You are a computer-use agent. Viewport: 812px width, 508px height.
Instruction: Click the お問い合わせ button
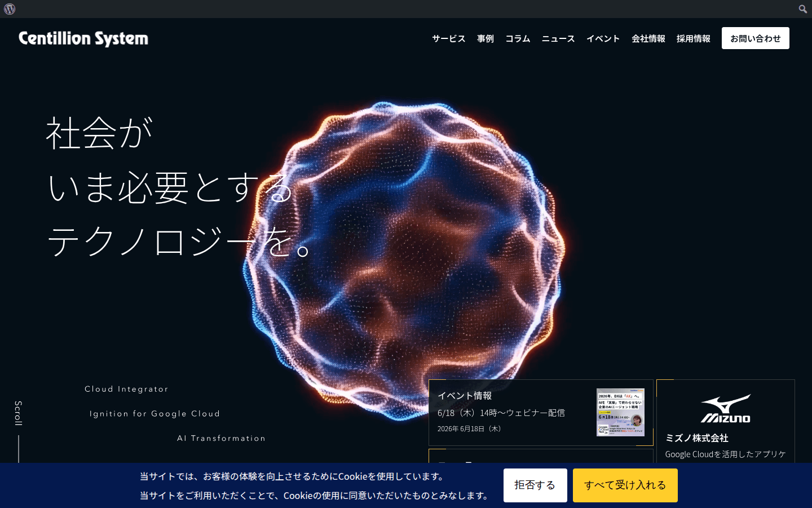[756, 38]
